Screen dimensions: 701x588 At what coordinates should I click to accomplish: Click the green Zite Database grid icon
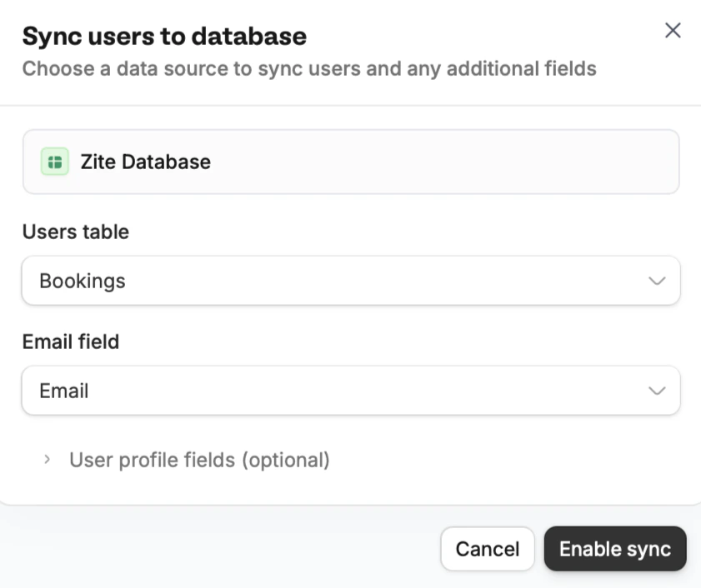[x=55, y=162]
